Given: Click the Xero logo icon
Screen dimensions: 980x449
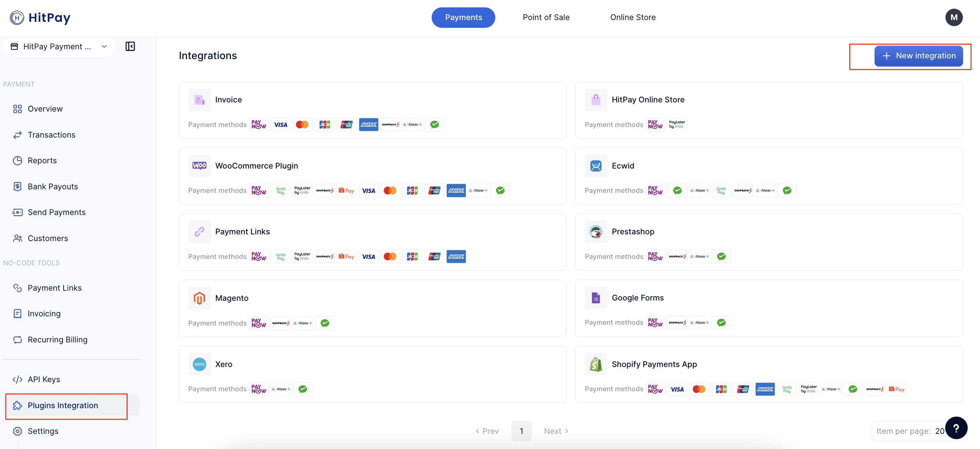Looking at the screenshot, I should click(x=199, y=364).
